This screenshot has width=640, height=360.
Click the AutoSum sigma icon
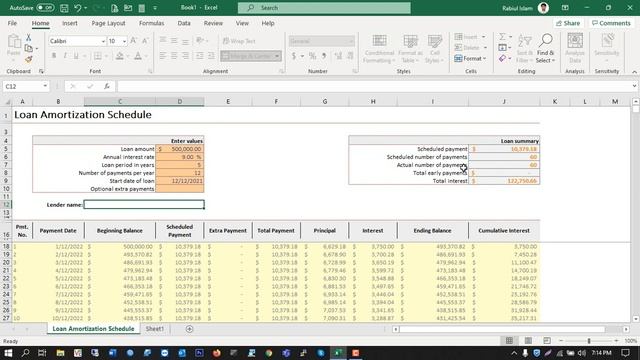(502, 37)
